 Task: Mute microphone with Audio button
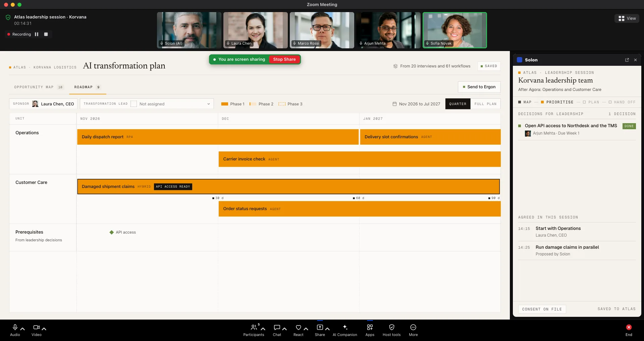(15, 330)
